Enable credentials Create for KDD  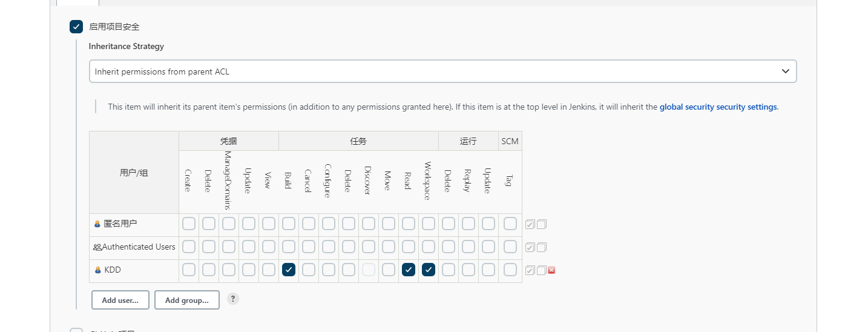(189, 270)
